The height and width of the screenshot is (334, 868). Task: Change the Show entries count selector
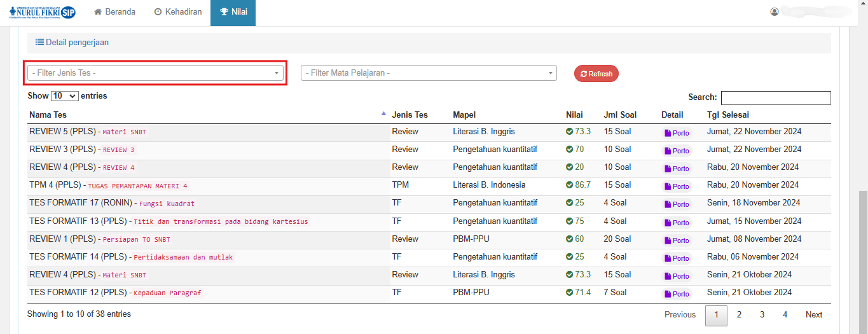64,96
